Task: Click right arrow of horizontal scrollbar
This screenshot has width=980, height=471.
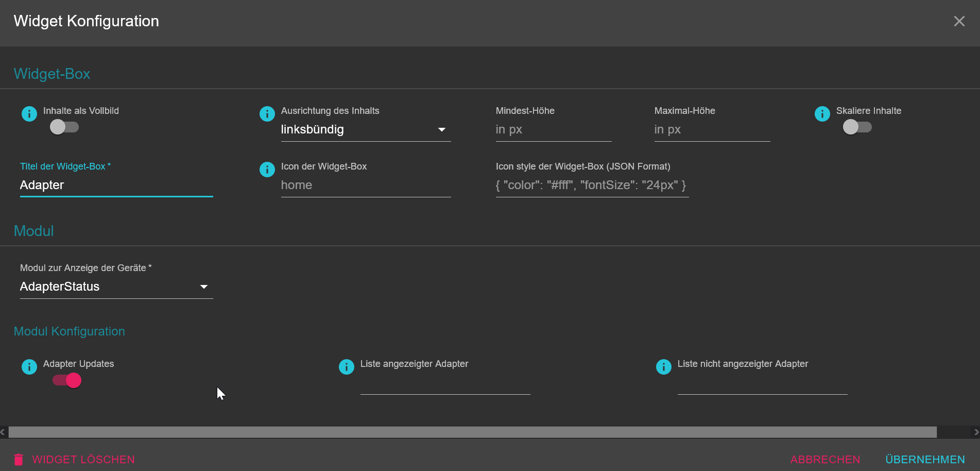Action: (976, 432)
